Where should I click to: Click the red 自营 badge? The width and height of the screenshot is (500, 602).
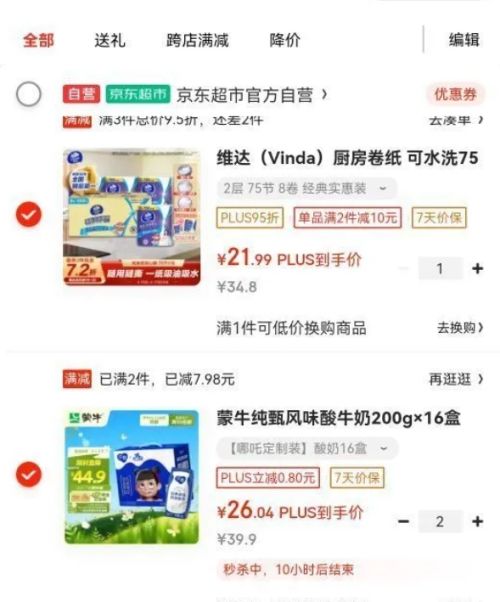[x=81, y=94]
